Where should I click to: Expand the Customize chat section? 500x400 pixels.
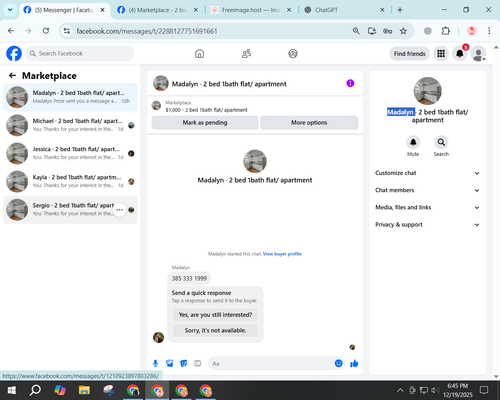point(427,173)
